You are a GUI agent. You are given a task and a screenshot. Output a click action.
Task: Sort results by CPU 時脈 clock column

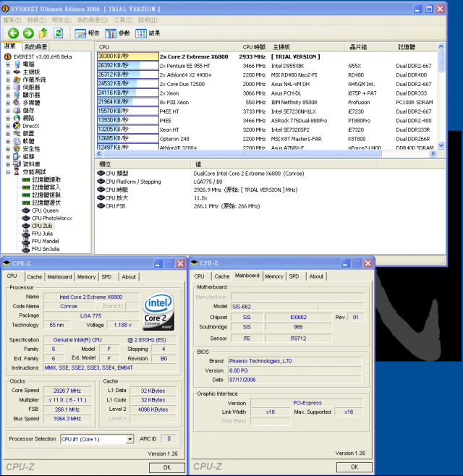tap(252, 47)
